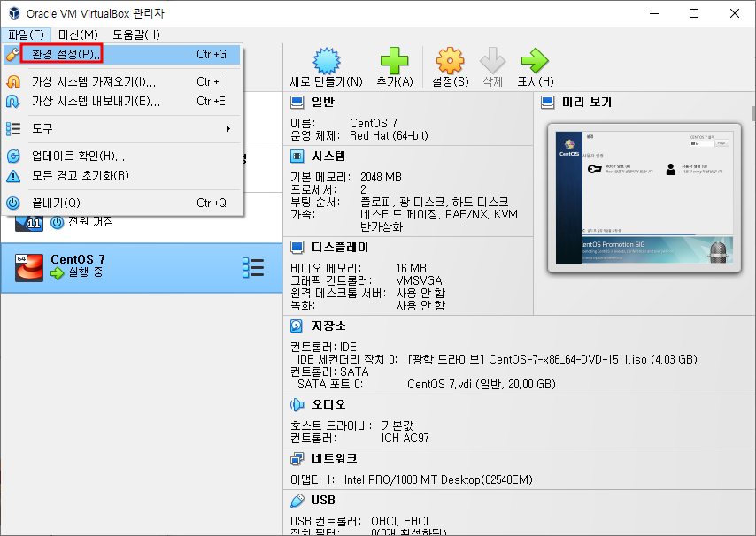
Task: Click the 표시(H) green arrow icon
Action: (536, 61)
